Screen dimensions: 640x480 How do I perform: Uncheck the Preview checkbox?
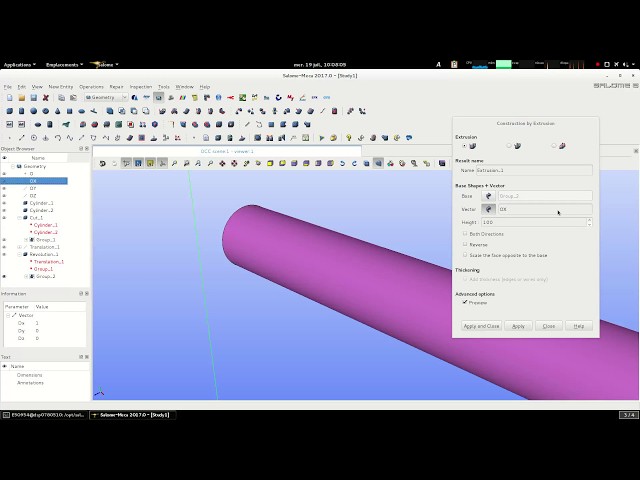tap(465, 302)
